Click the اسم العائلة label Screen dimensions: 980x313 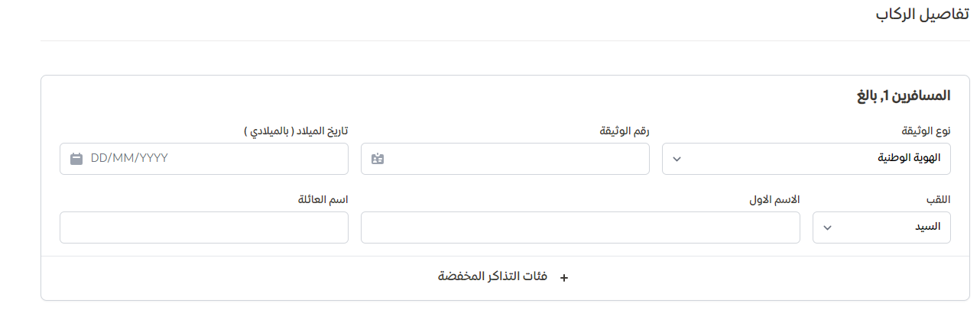(x=323, y=199)
